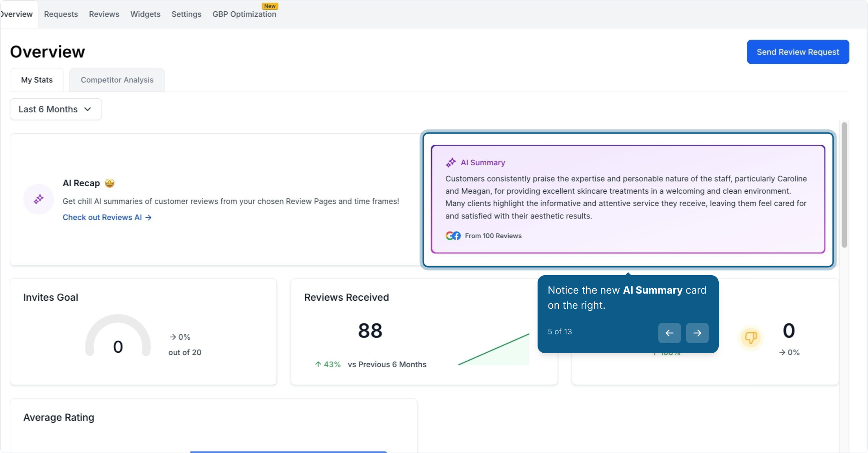Click the 43% growth percentage
The width and height of the screenshot is (868, 453).
332,364
